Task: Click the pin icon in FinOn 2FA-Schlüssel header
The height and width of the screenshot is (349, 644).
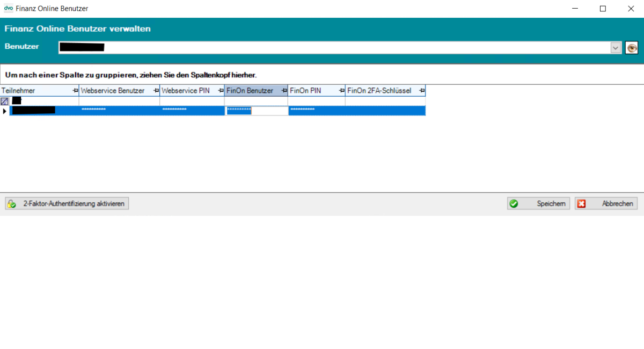Action: pyautogui.click(x=422, y=91)
